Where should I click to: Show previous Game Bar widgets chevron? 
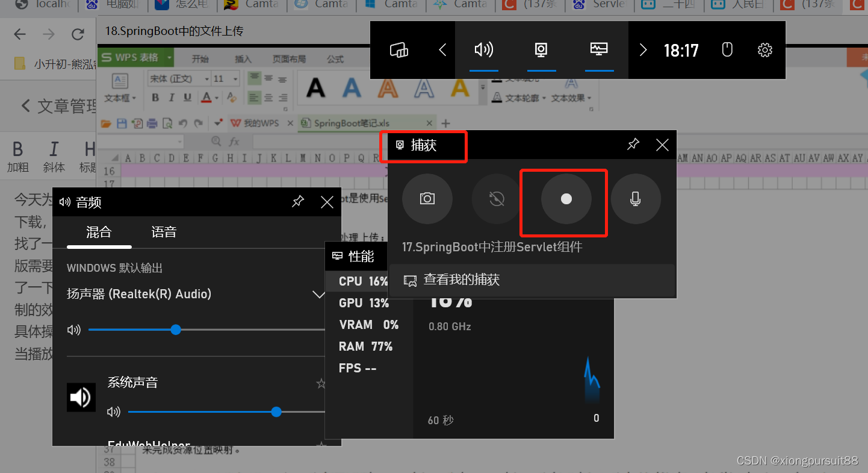(443, 50)
